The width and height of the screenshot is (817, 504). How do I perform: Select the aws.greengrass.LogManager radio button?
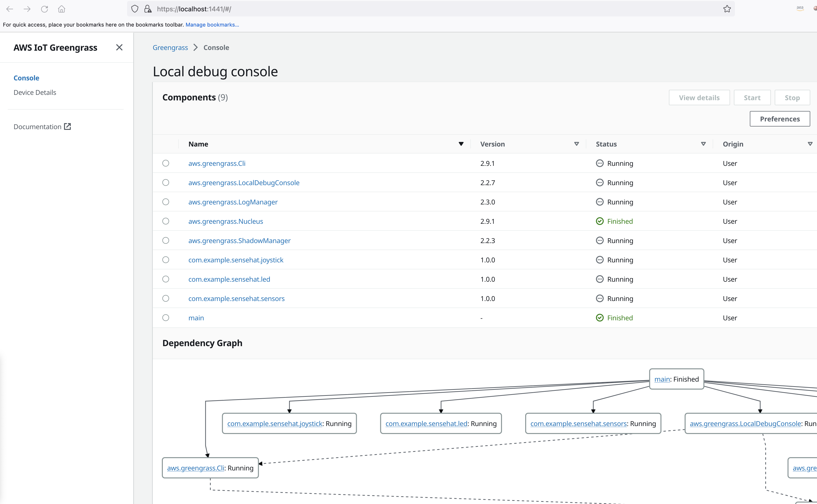165,202
